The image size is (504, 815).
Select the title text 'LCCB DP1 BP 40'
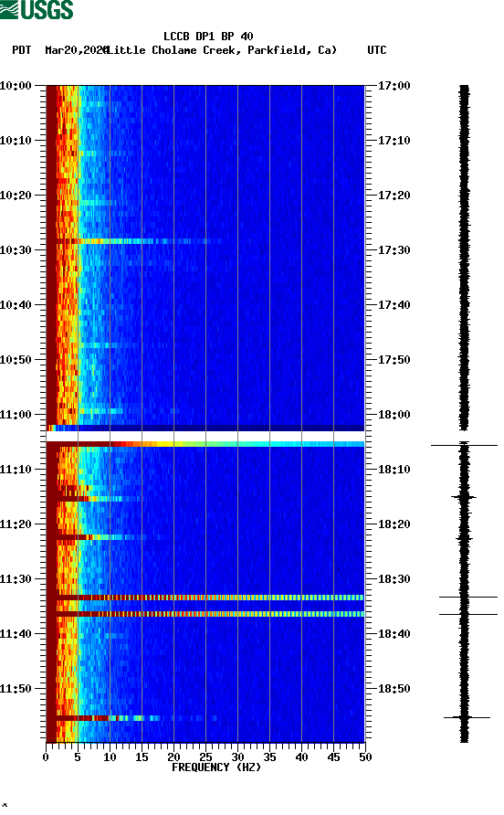(208, 37)
